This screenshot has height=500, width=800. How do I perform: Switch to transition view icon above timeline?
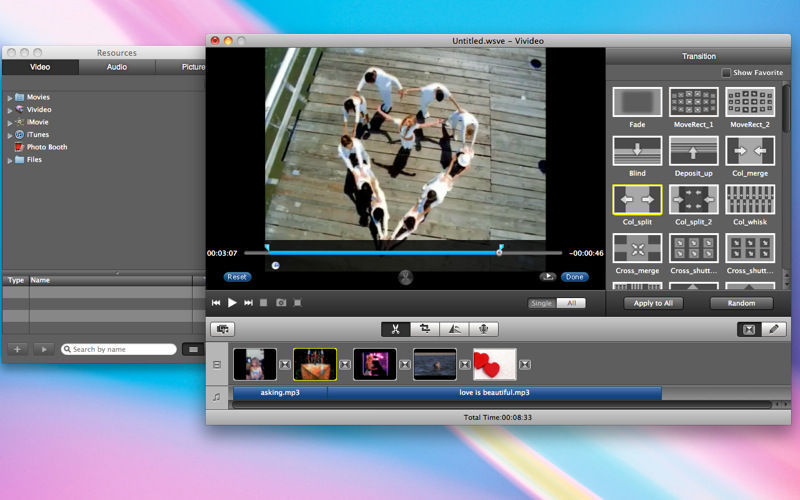[x=749, y=329]
